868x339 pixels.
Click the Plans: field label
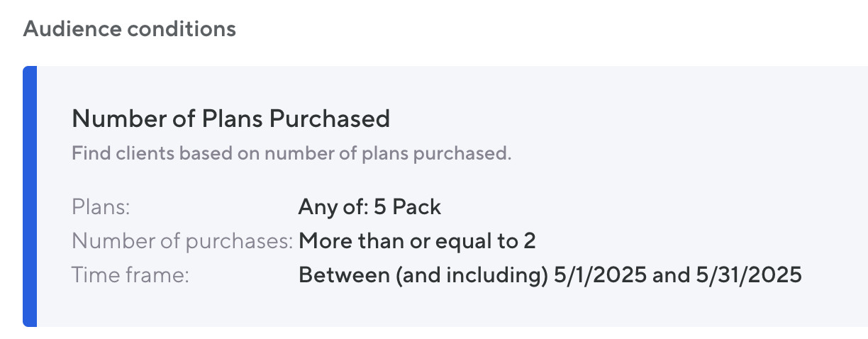(102, 207)
